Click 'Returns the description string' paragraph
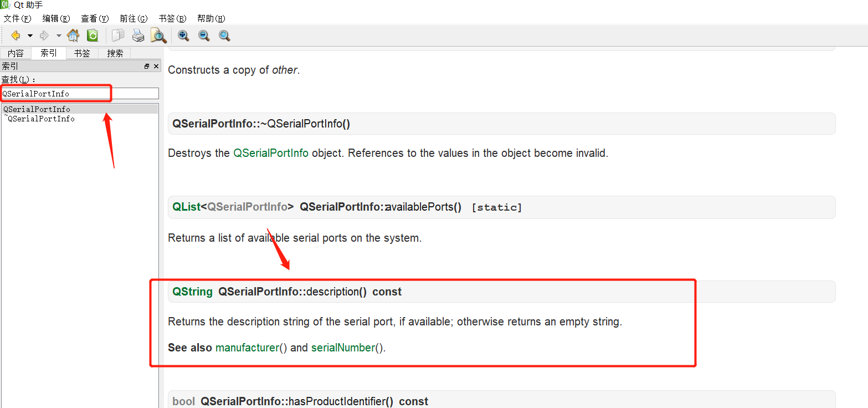Viewport: 868px width, 408px height. tap(395, 322)
